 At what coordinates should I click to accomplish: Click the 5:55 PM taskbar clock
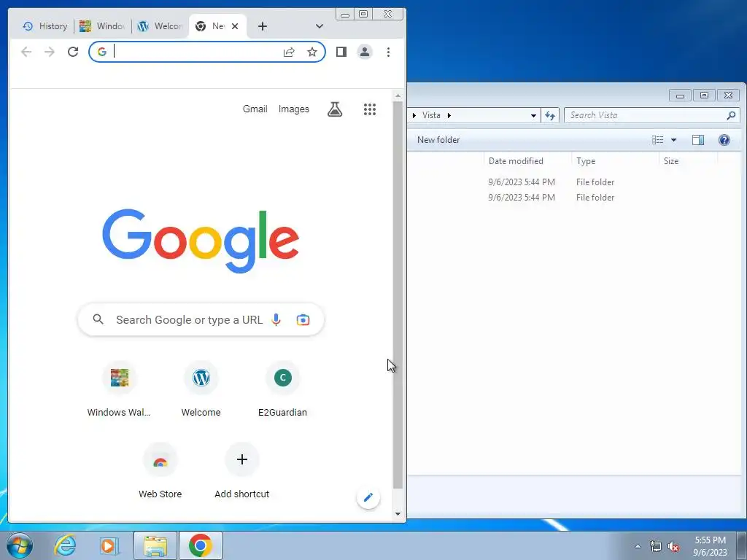click(x=710, y=545)
